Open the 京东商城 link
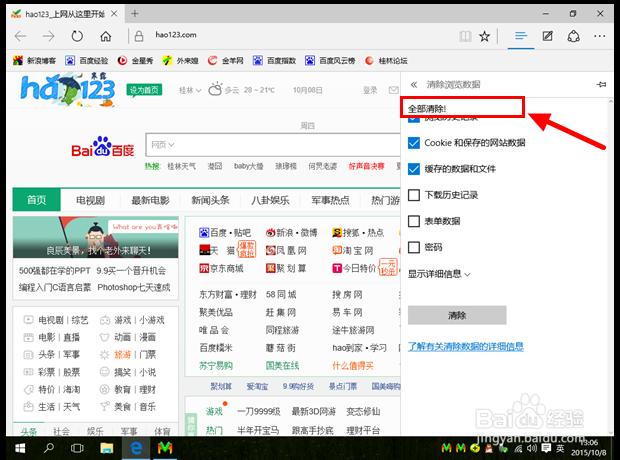Screen dimensions: 620x460 221,269
